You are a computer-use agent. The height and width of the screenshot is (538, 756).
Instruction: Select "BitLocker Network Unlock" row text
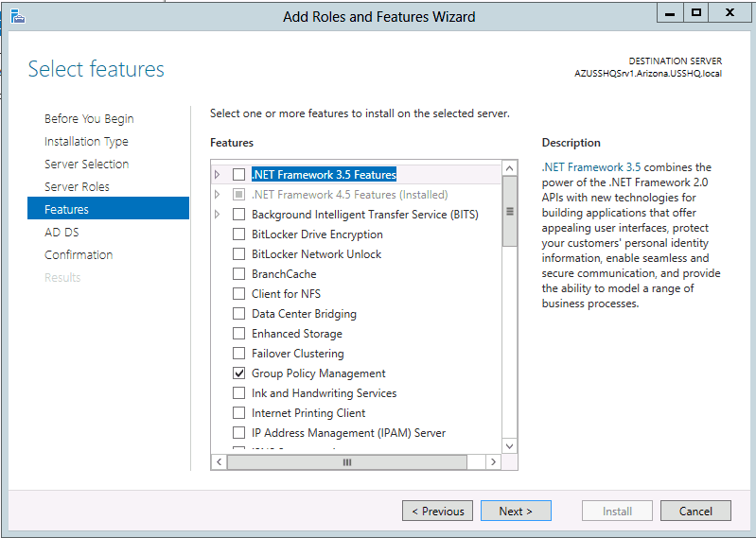click(x=316, y=253)
